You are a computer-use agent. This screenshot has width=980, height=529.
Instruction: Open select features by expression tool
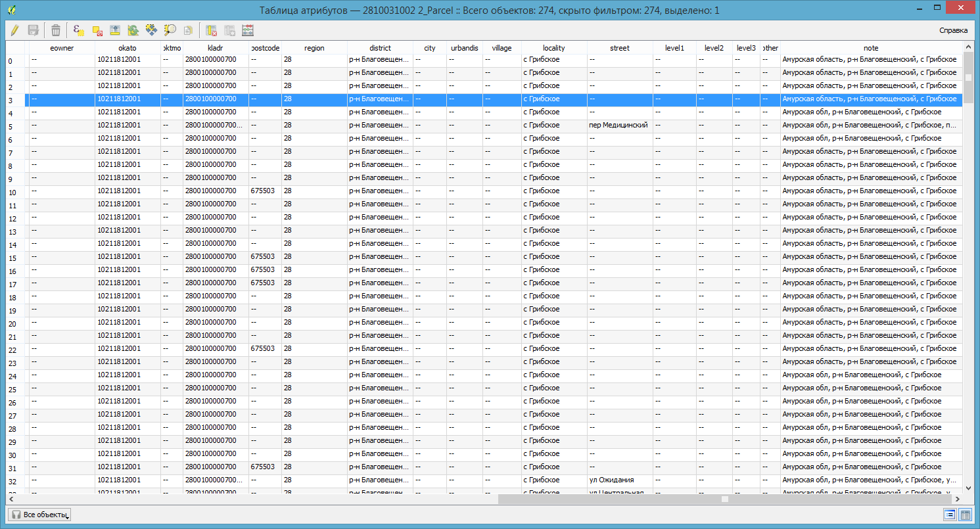78,30
